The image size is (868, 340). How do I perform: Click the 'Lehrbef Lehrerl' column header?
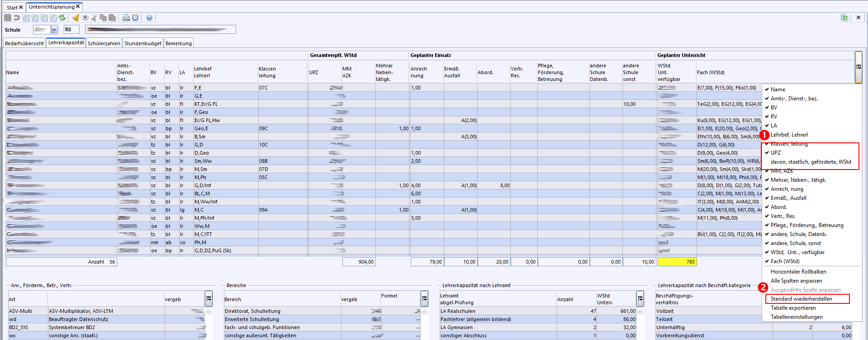(225, 72)
